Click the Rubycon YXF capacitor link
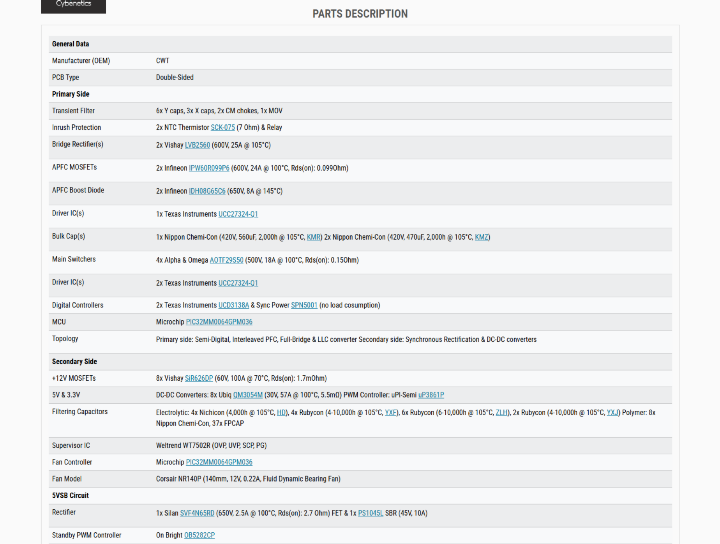Viewport: 720px width, 544px height. (392, 412)
